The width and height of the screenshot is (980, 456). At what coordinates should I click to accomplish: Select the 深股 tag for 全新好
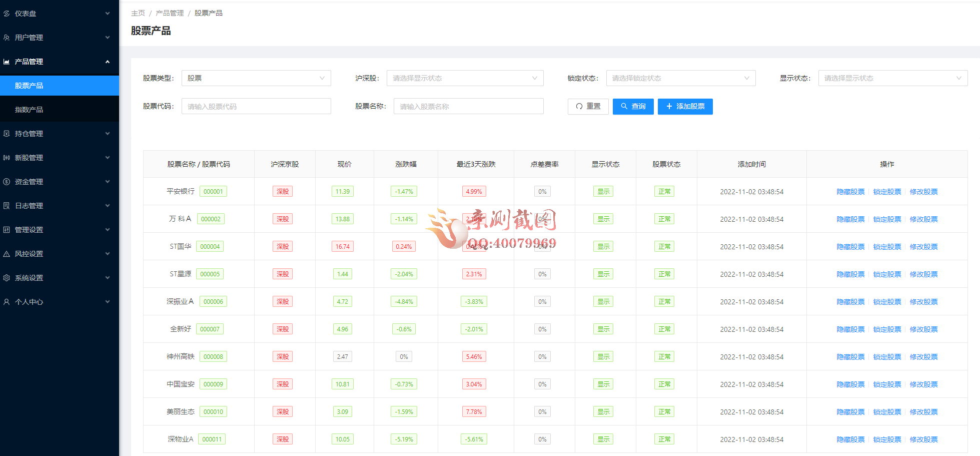pos(282,329)
